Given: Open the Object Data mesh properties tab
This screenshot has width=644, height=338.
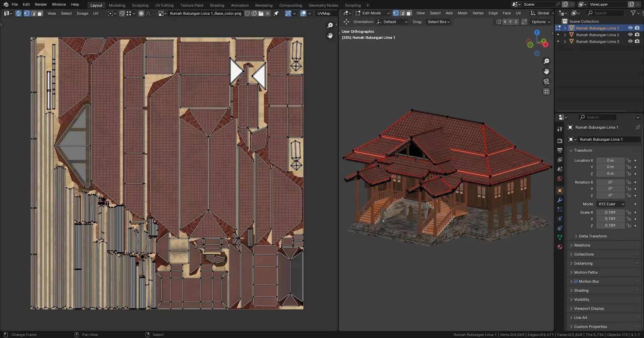Looking at the screenshot, I should pos(559,238).
